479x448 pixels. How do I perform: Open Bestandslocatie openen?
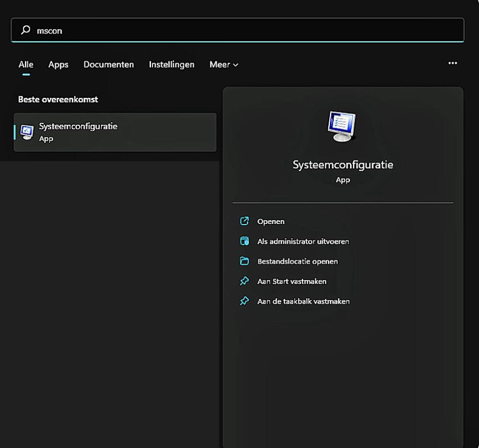tap(298, 261)
